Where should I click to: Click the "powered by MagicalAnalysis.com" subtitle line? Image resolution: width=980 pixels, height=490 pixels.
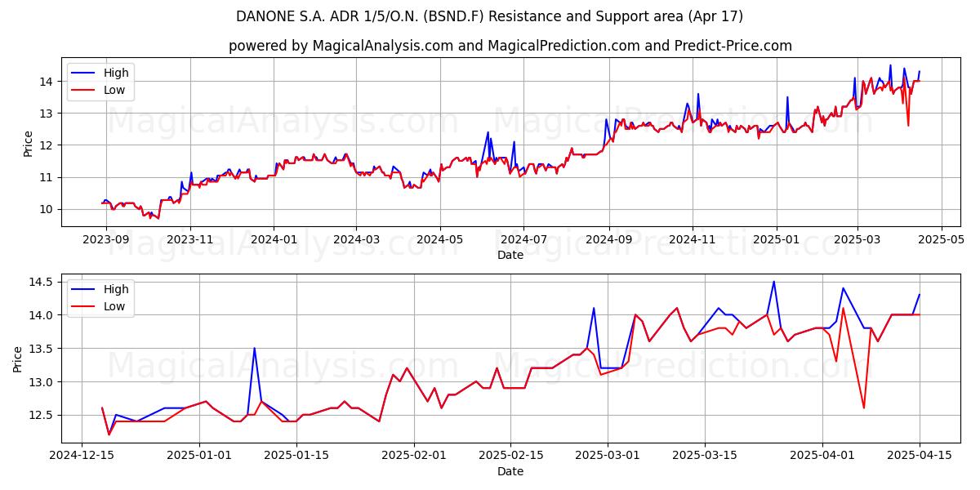510,46
